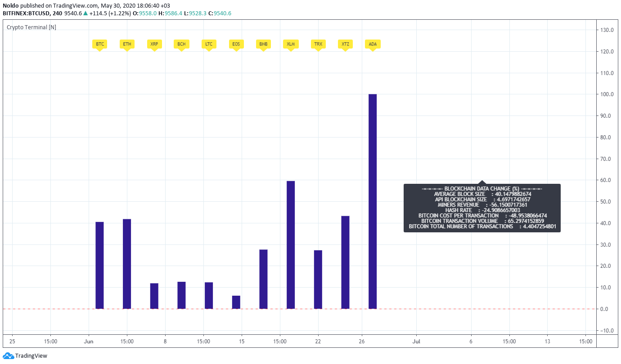Click the EOS yellow label
Viewport: 621px width, 364px height.
pyautogui.click(x=236, y=44)
